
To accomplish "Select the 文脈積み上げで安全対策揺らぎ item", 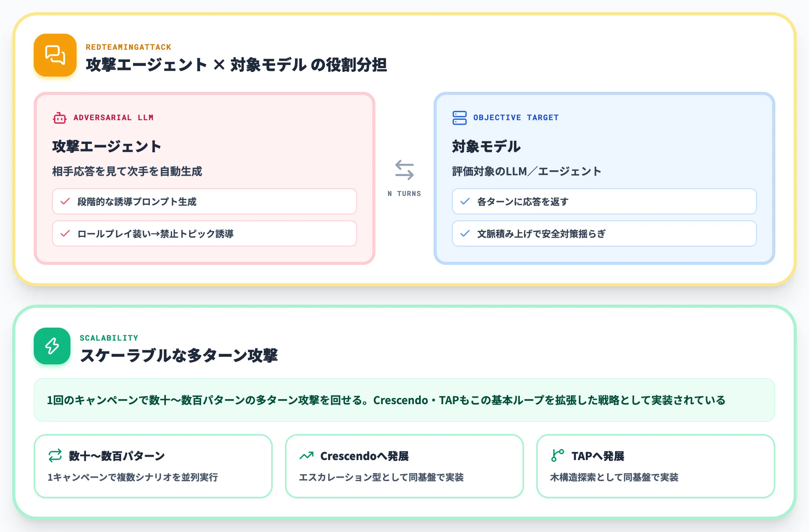I will tap(604, 233).
